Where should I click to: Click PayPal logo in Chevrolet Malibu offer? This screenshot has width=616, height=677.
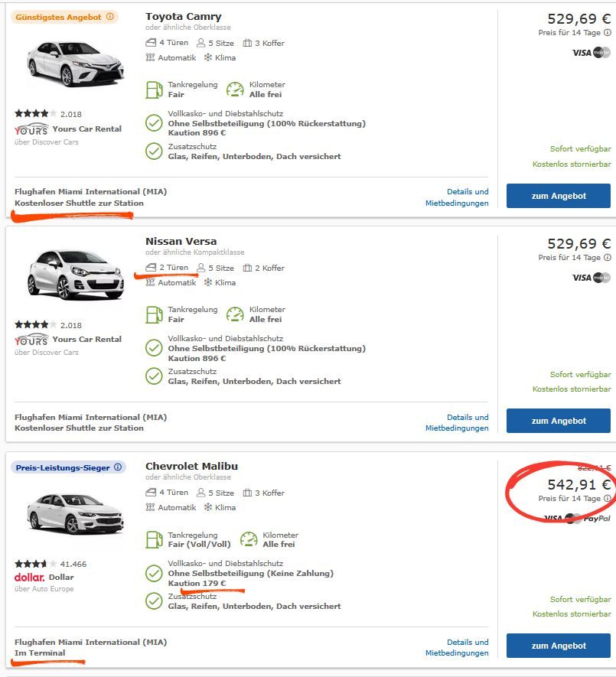[597, 519]
